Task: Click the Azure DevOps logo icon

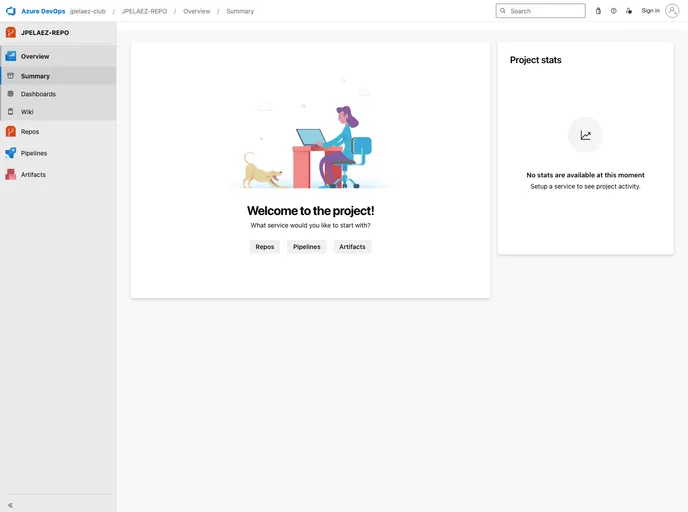Action: (11, 11)
